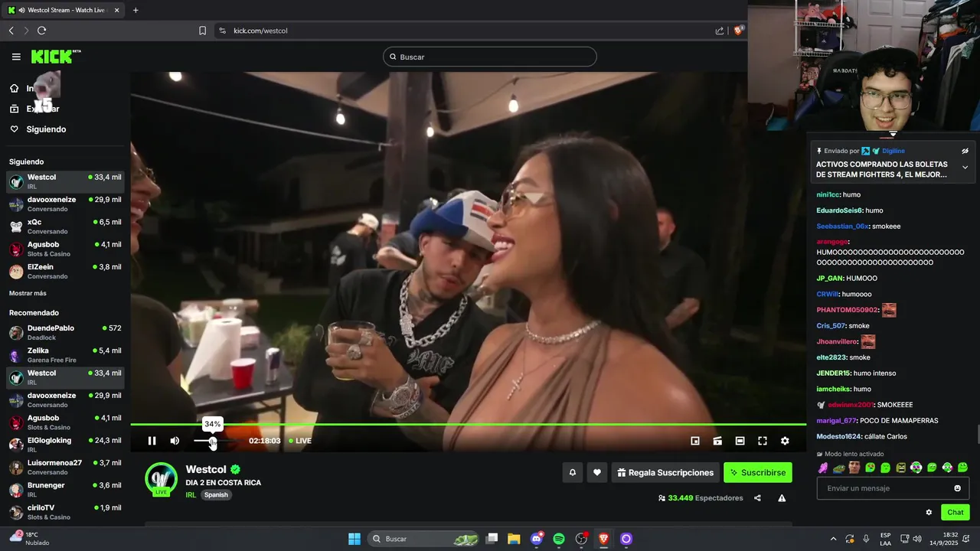Viewport: 980px width, 551px height.
Task: Toggle follow heart for Westcol
Action: tap(597, 472)
